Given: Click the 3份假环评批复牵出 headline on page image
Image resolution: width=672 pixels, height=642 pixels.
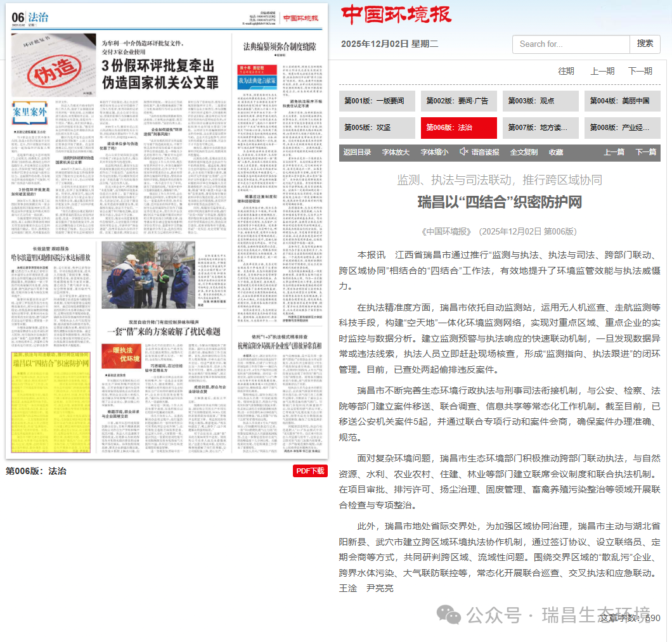Looking at the screenshot, I should [159, 74].
